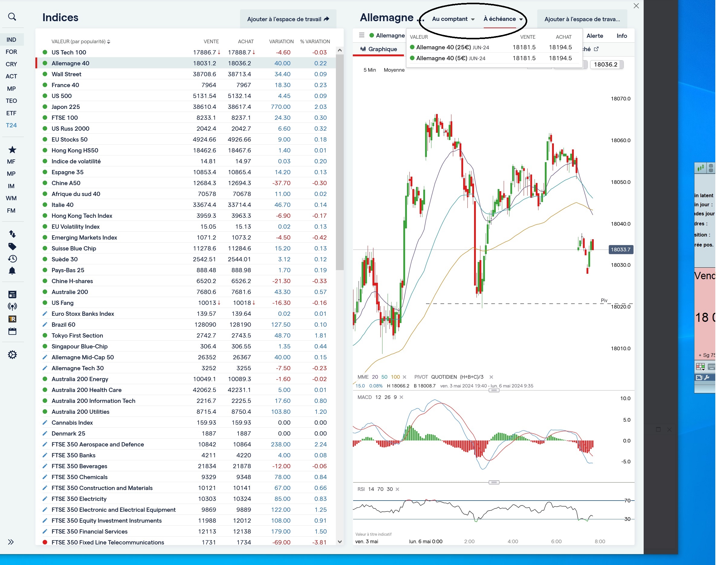Open the alerts bell icon
728x565 pixels.
[x=12, y=271]
